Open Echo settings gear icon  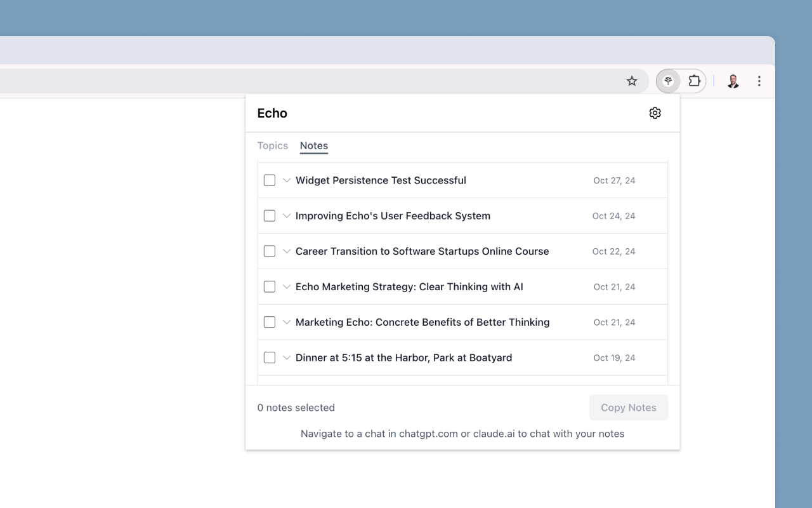coord(655,113)
